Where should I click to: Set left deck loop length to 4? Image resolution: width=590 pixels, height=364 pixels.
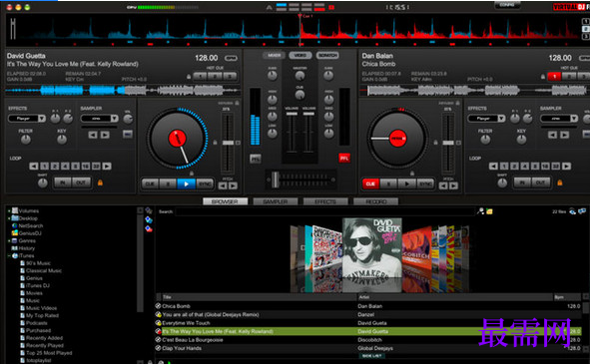(65, 166)
